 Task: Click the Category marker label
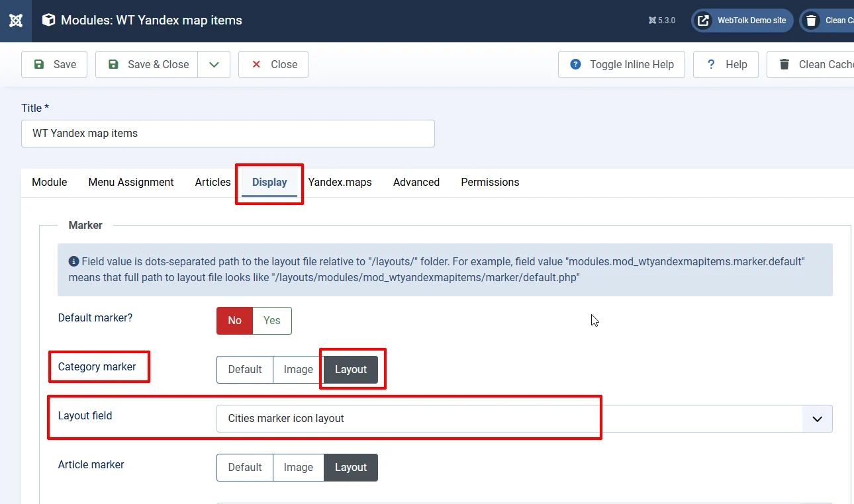[x=97, y=366]
